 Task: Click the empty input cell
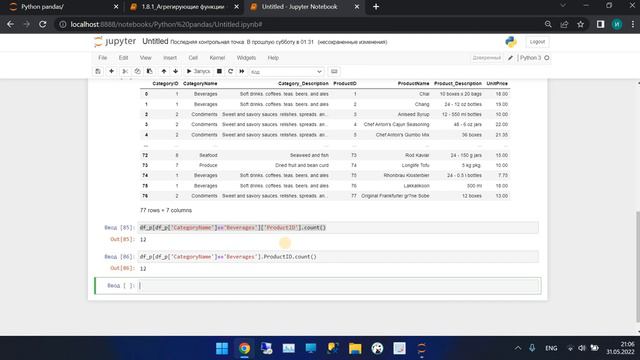[x=339, y=286]
